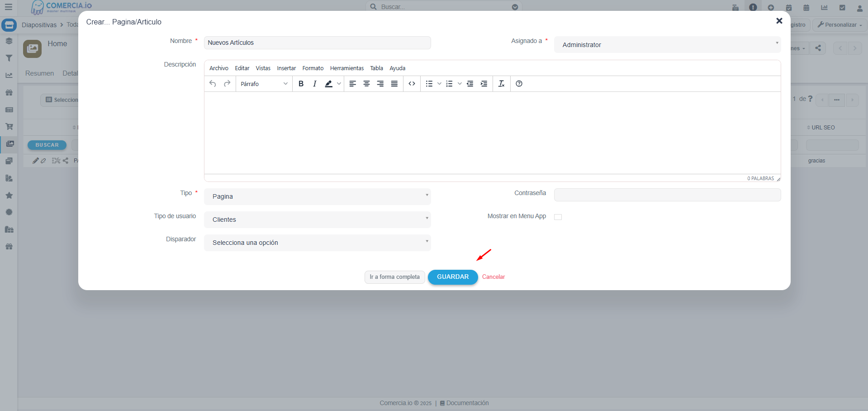This screenshot has height=411, width=868.
Task: Open the Formato editor menu
Action: tap(313, 68)
